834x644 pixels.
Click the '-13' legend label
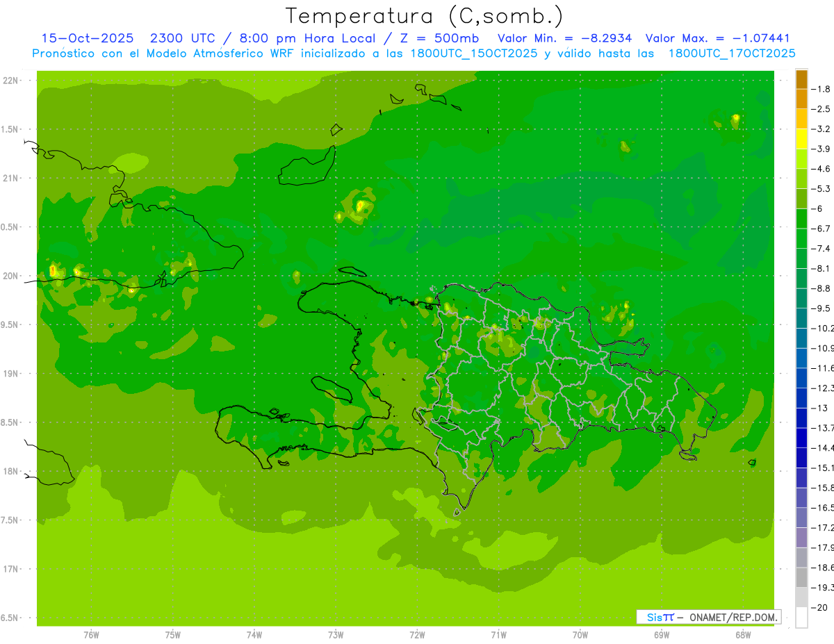pyautogui.click(x=819, y=408)
